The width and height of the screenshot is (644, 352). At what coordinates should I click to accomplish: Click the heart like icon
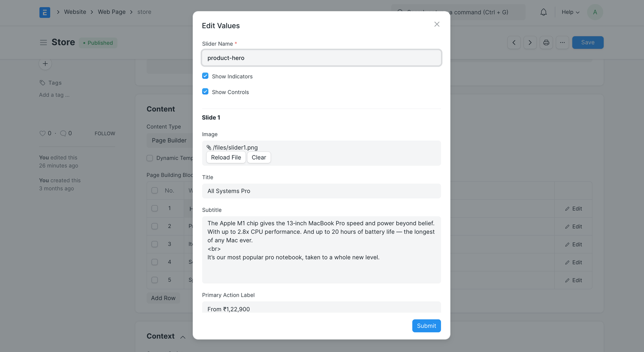42,133
